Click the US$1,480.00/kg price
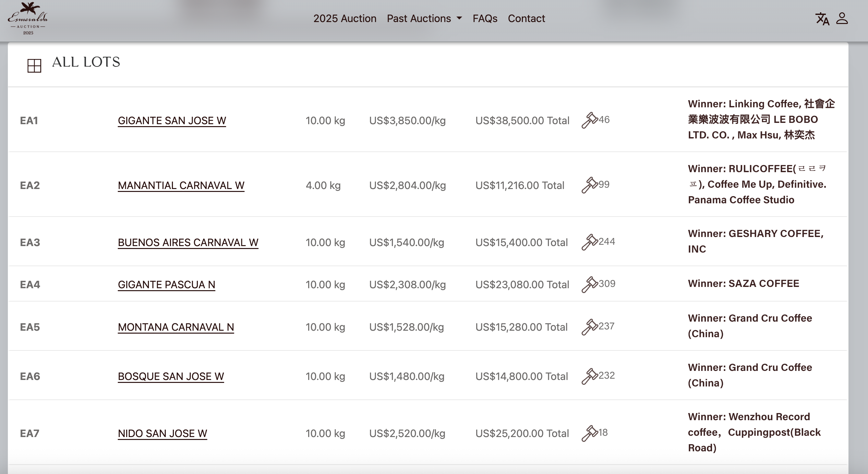868x474 pixels. [x=407, y=376]
